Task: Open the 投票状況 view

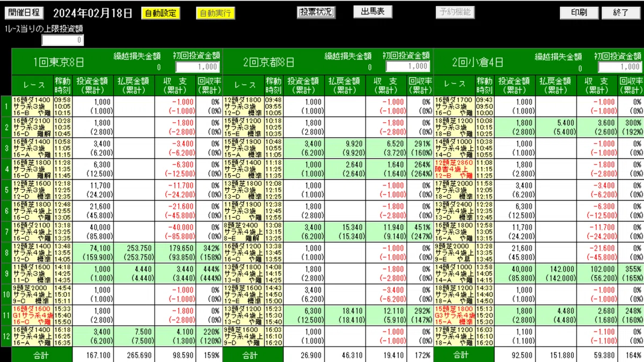Action: tap(316, 12)
